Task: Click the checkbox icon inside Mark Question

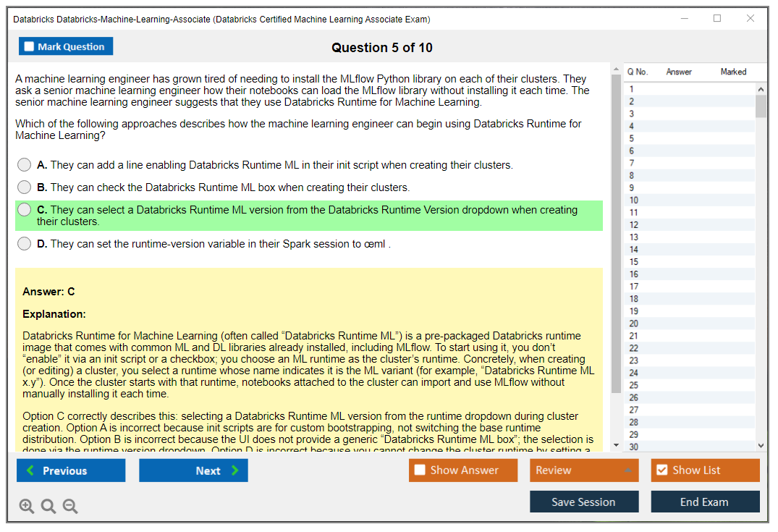Action: point(28,46)
